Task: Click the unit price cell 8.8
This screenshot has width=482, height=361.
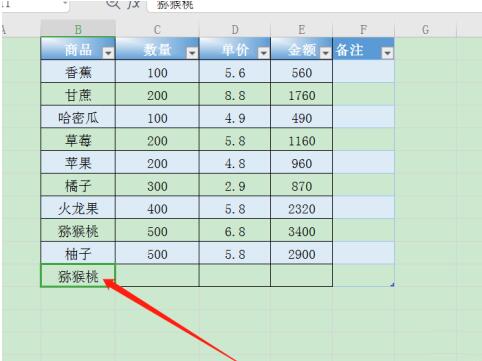Action: point(235,95)
